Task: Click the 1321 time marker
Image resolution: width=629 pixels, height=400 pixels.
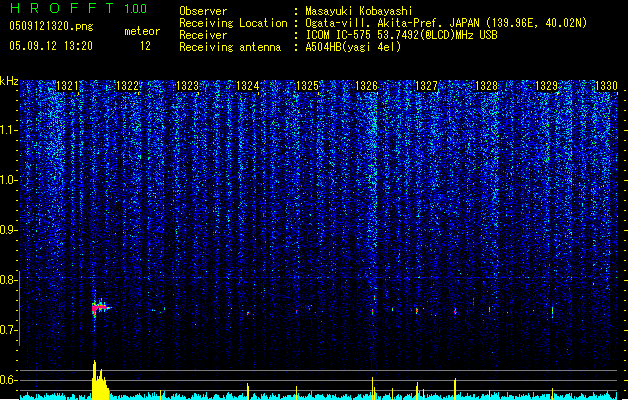Action: point(67,86)
